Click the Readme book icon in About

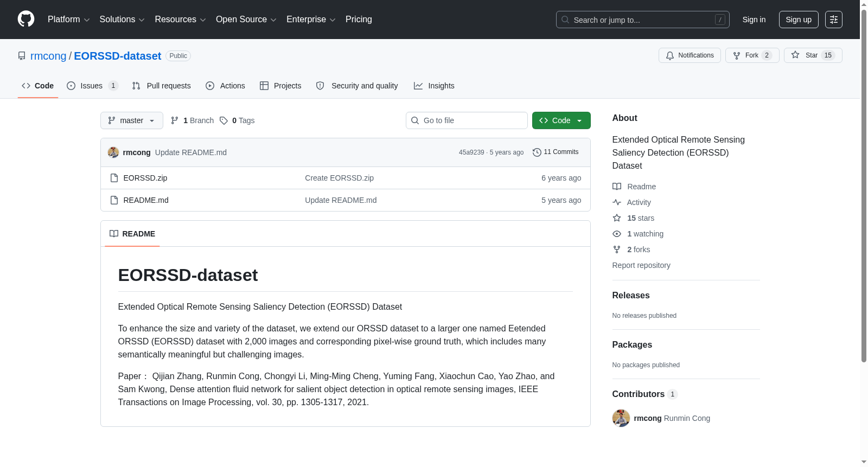pyautogui.click(x=617, y=187)
